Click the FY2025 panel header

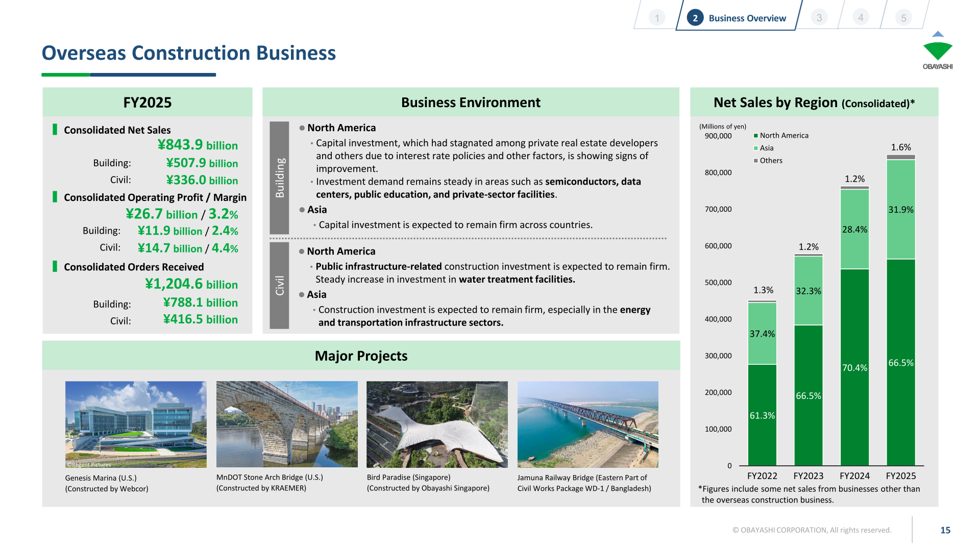(148, 102)
